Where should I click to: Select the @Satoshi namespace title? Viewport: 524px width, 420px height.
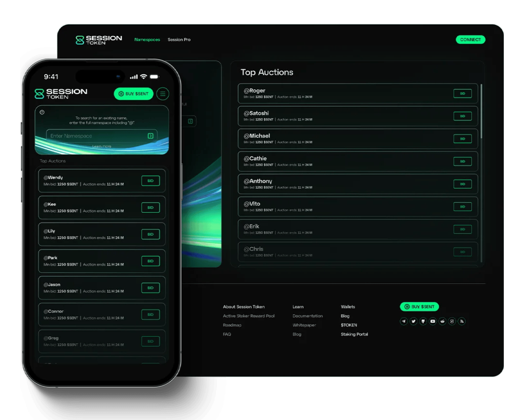tap(256, 113)
